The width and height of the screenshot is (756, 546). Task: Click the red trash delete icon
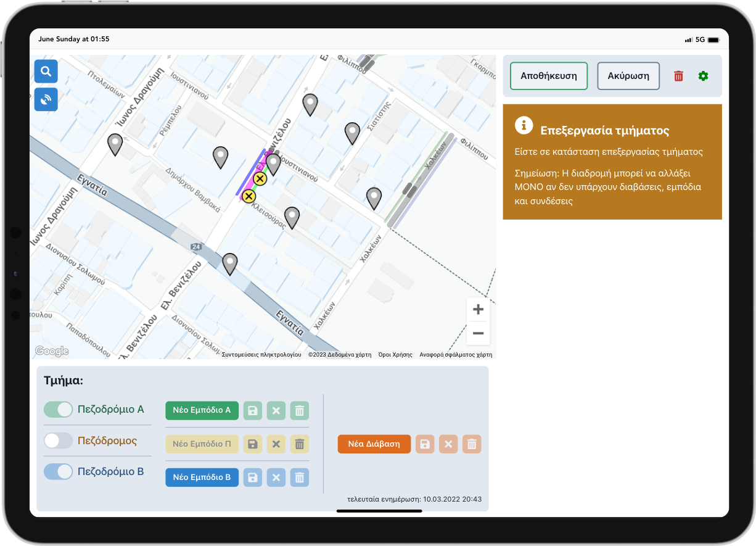coord(678,76)
